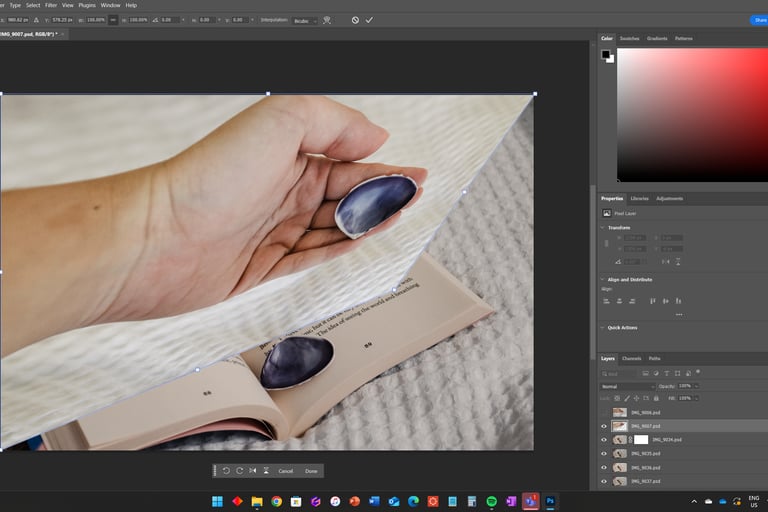Image resolution: width=768 pixels, height=512 pixels.
Task: Open the Normal blend mode dropdown
Action: [627, 386]
